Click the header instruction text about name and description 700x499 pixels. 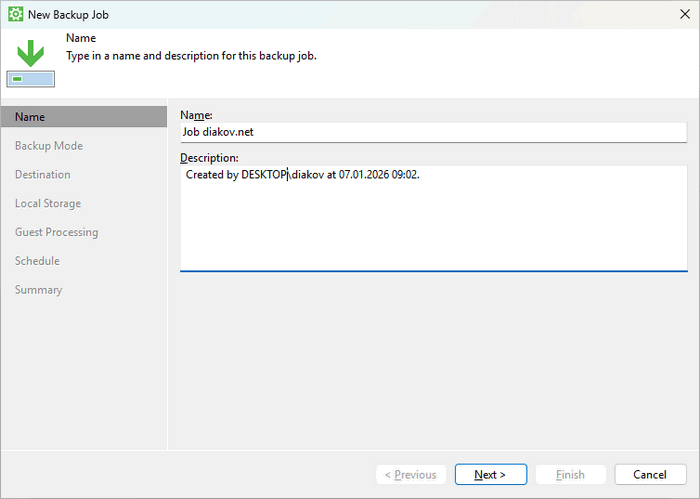pos(191,56)
